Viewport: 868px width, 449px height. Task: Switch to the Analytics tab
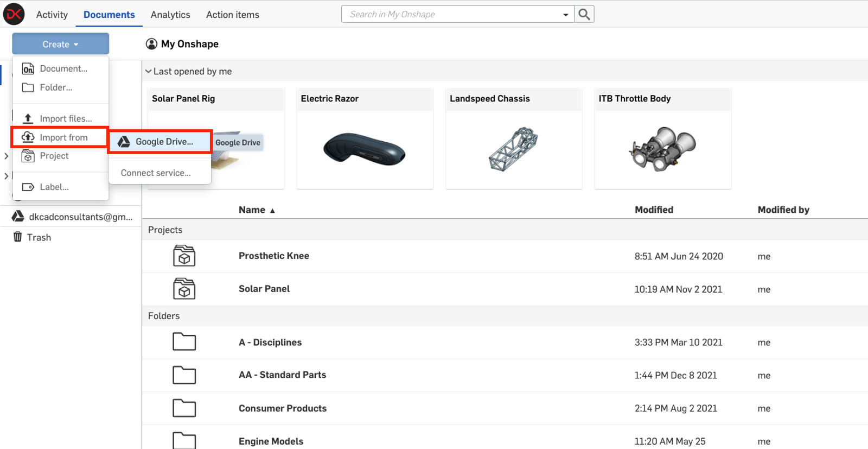170,15
